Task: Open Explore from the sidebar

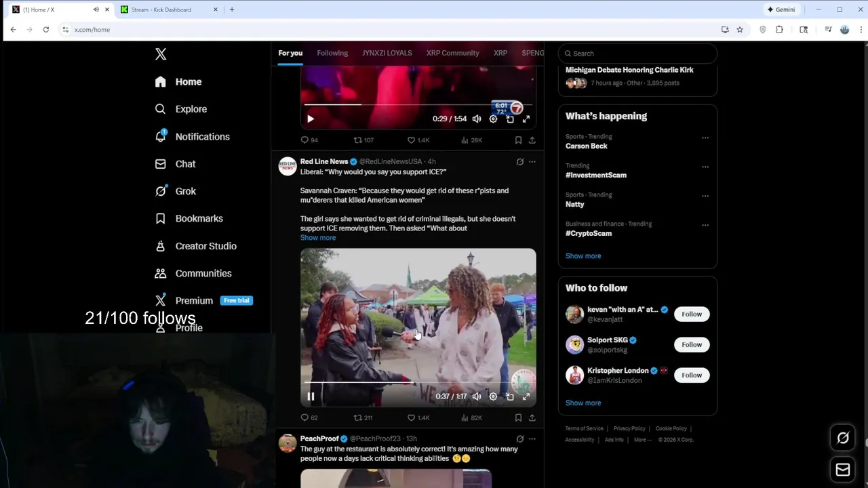Action: (x=180, y=109)
